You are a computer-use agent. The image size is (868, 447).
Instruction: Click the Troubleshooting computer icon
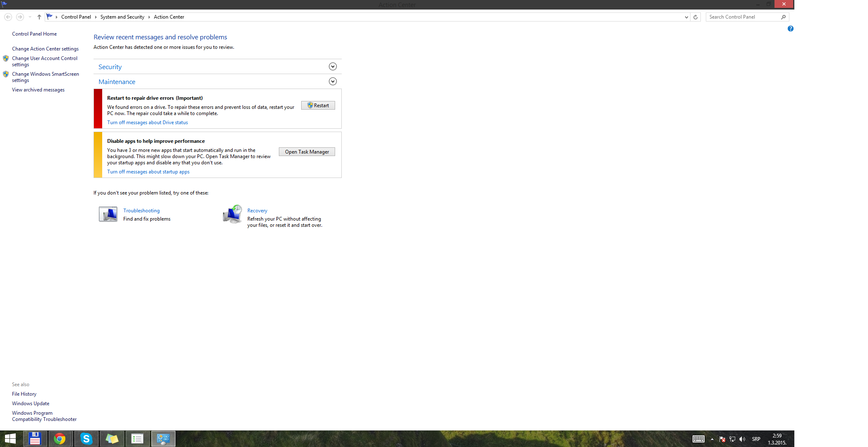(108, 214)
